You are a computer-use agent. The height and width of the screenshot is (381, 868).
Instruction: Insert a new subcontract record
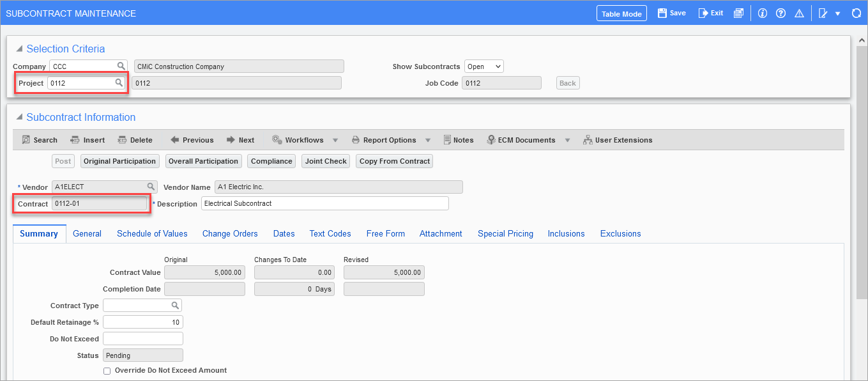[88, 140]
